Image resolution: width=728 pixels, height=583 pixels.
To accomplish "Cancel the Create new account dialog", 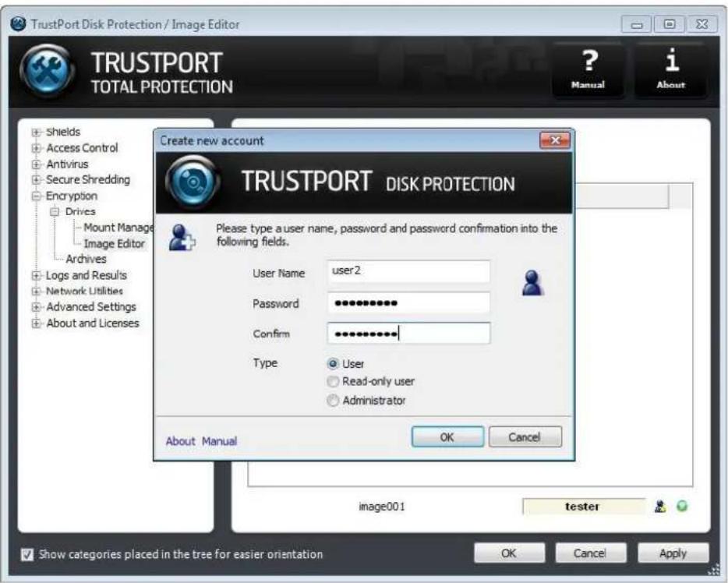I will pos(525,436).
